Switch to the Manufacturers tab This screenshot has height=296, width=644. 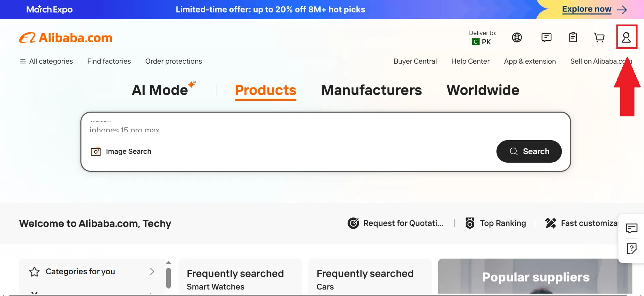pyautogui.click(x=371, y=90)
